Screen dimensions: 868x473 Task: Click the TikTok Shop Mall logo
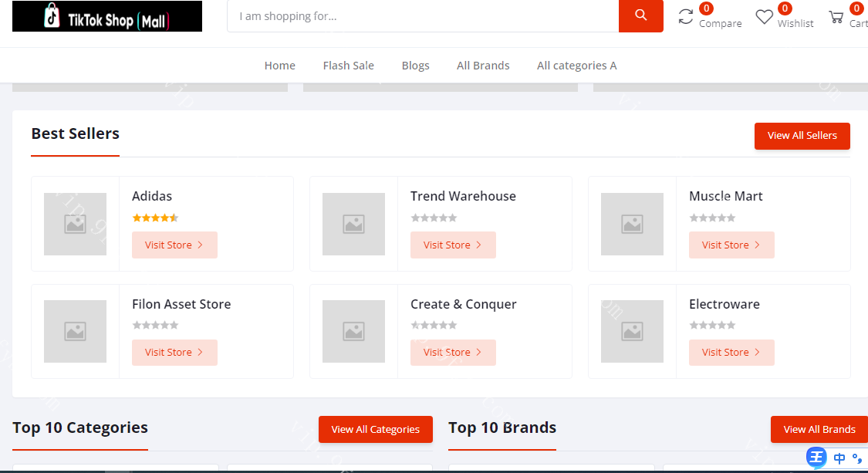coord(107,16)
